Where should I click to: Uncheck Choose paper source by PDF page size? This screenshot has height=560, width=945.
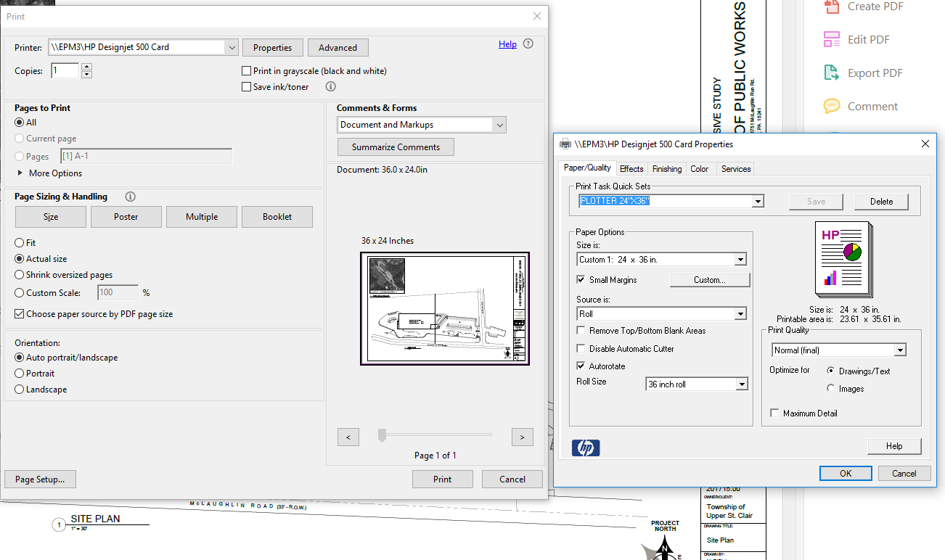pyautogui.click(x=20, y=314)
